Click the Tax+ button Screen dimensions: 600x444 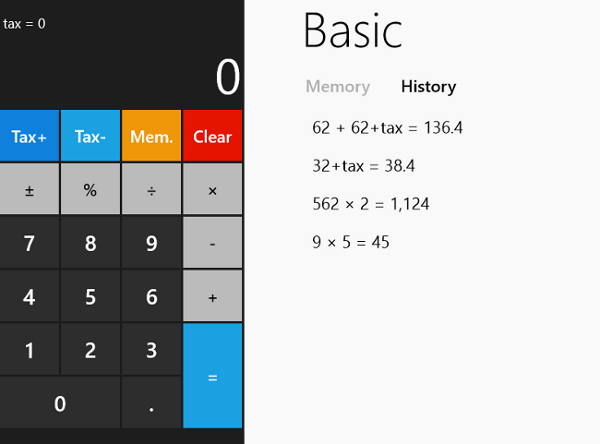[29, 136]
